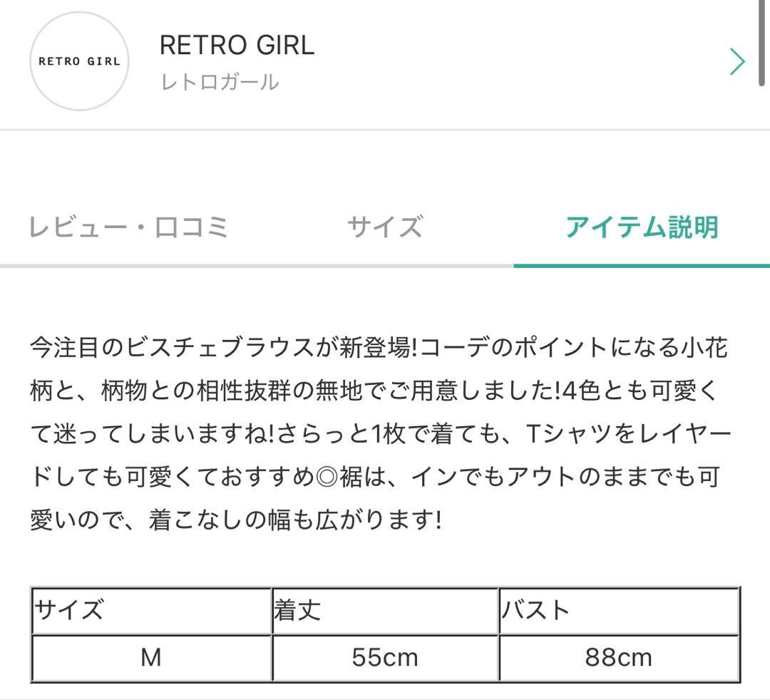
Task: Click the 55cm length value cell
Action: (385, 657)
